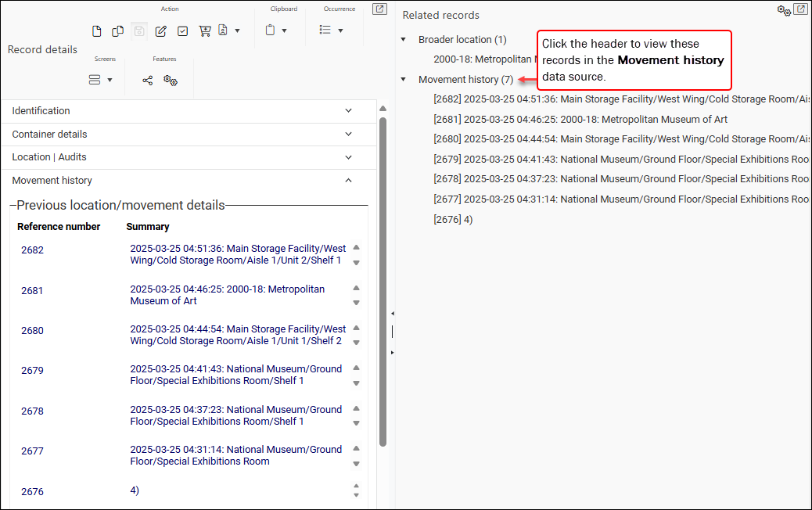This screenshot has width=812, height=510.
Task: Select related record [2680] in Related records
Action: (x=621, y=138)
